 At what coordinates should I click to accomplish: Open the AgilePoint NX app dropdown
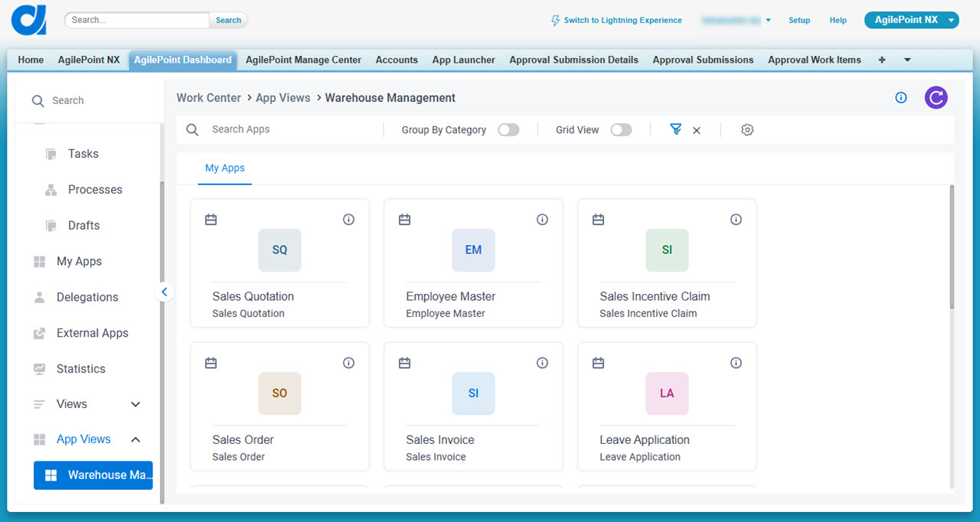click(911, 20)
